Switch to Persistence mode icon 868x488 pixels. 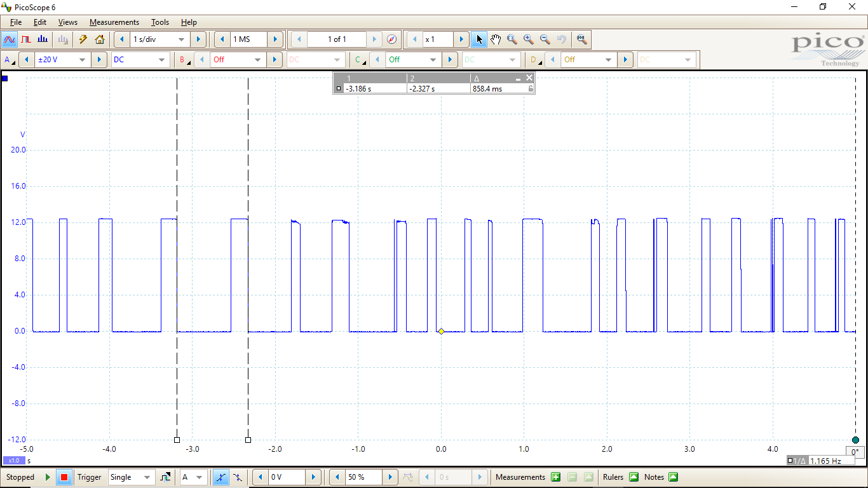[x=26, y=39]
